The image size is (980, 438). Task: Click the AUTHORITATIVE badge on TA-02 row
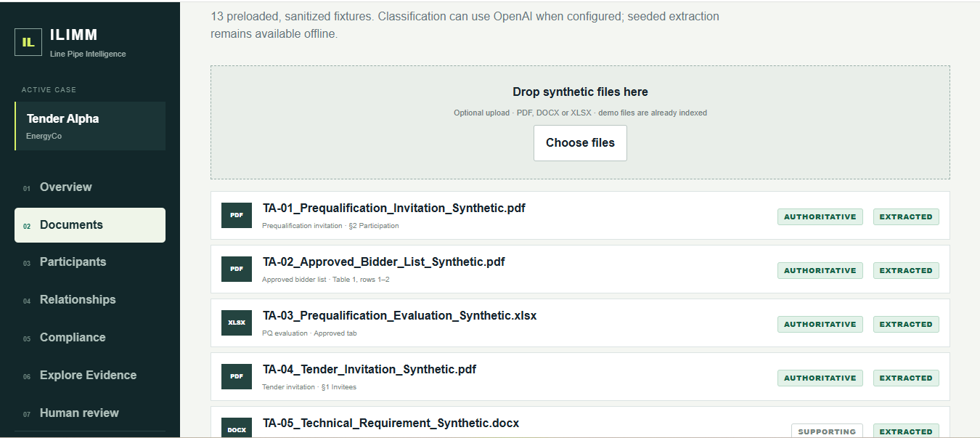click(x=820, y=270)
